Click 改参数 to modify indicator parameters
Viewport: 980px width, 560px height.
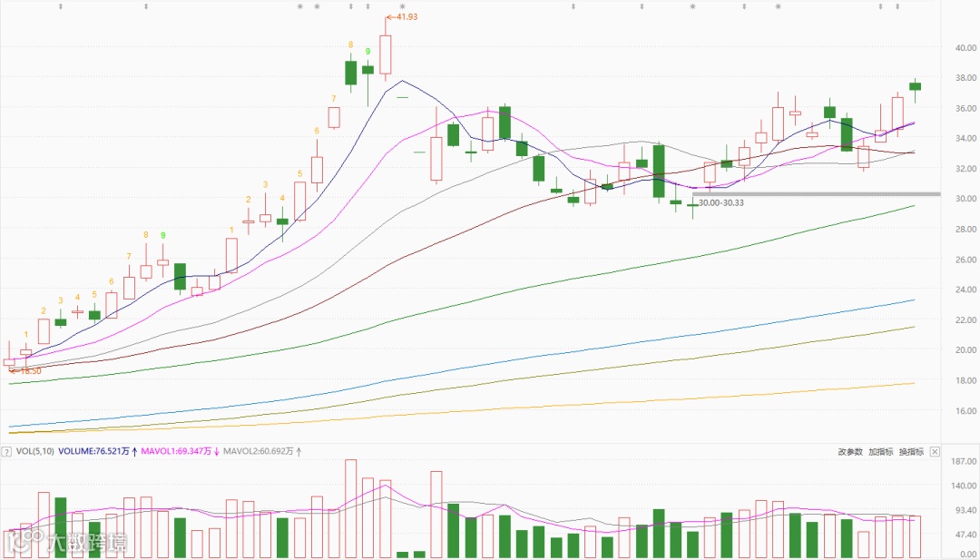click(850, 451)
